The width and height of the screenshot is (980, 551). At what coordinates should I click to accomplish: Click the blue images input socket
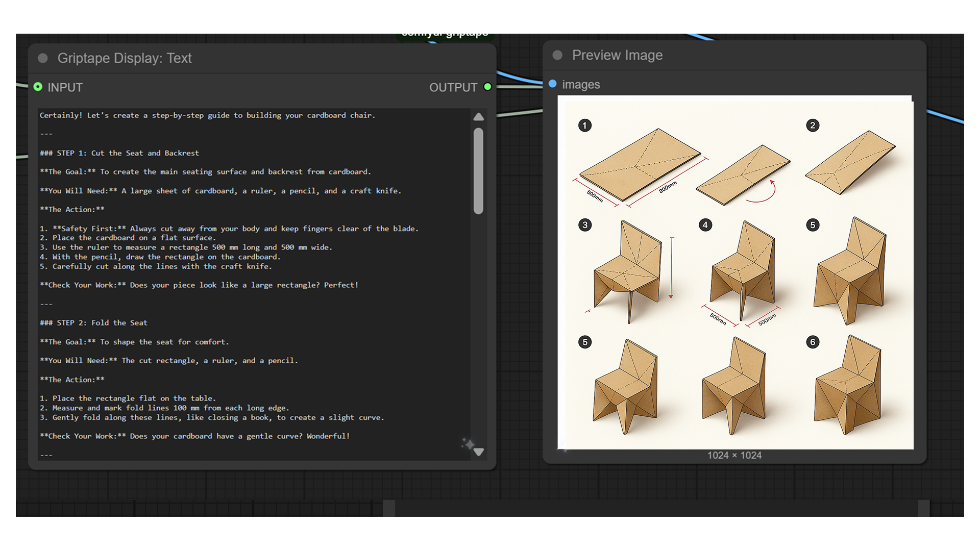[552, 84]
